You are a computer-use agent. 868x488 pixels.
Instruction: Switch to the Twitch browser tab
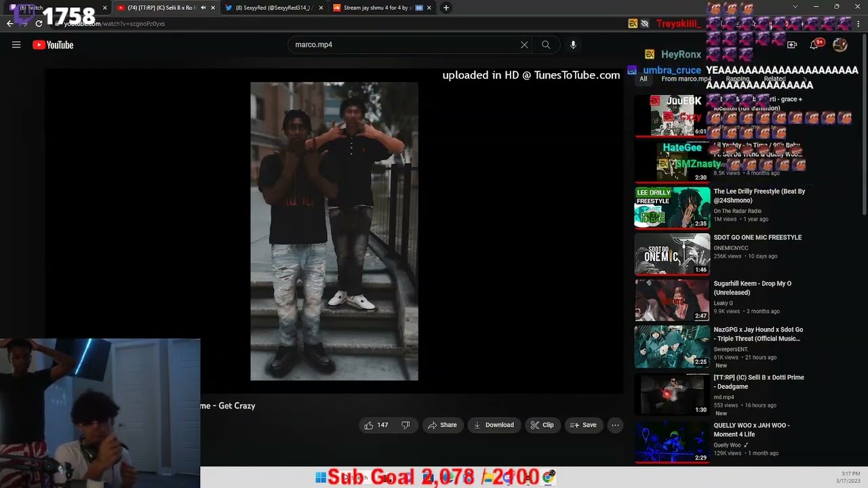(58, 7)
